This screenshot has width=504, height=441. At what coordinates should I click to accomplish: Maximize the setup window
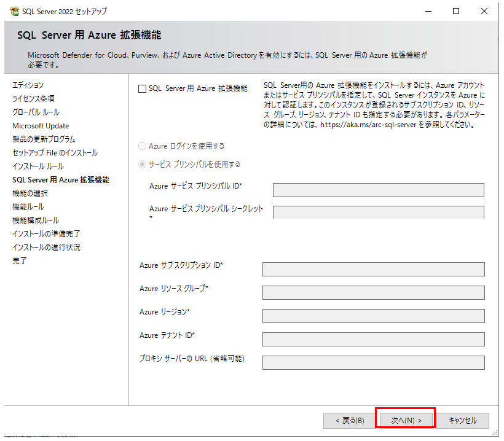456,11
